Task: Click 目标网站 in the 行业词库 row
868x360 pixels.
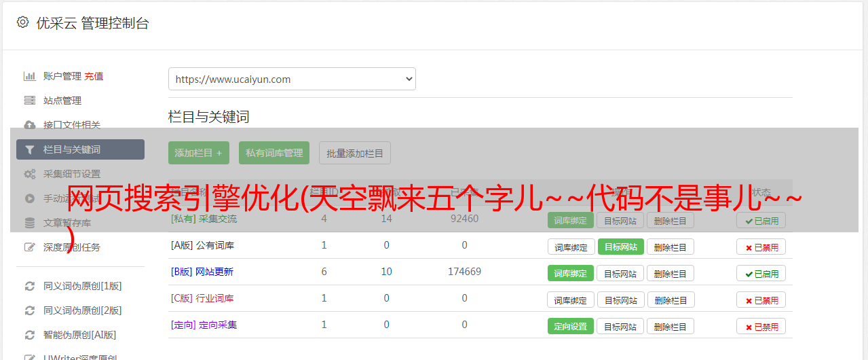Action: click(620, 300)
